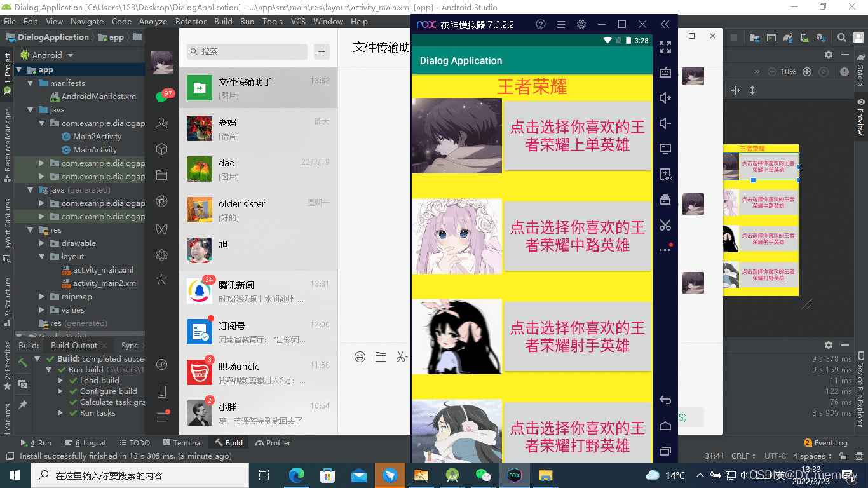Collapse Nox sidebar double-arrow icon
The image size is (868, 488).
point(665,24)
